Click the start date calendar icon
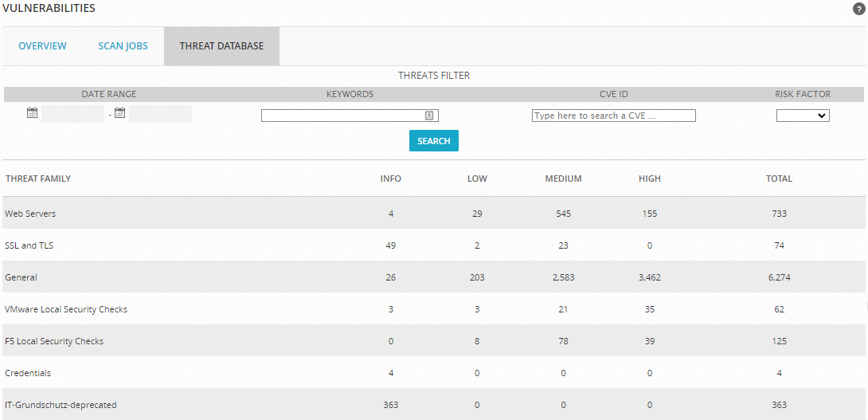The height and width of the screenshot is (420, 868). [x=32, y=113]
